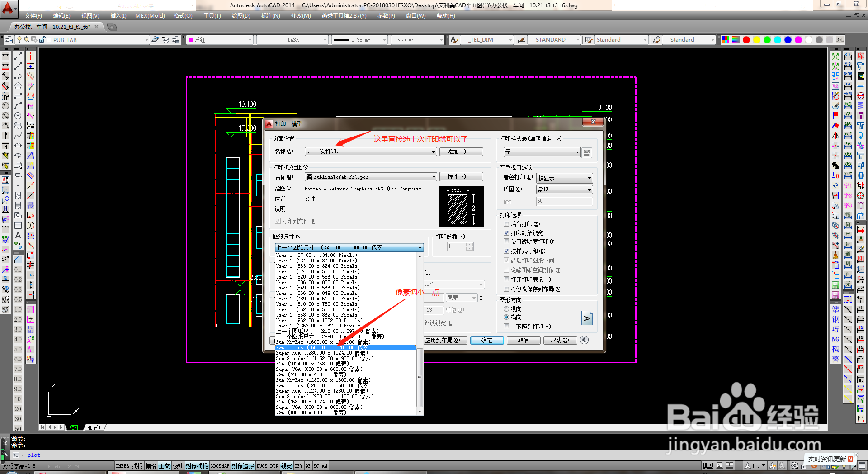Click the plot style table edit icon

click(x=587, y=152)
